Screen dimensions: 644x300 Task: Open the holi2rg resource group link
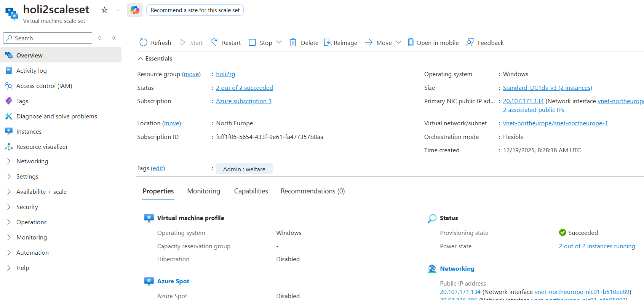click(225, 74)
